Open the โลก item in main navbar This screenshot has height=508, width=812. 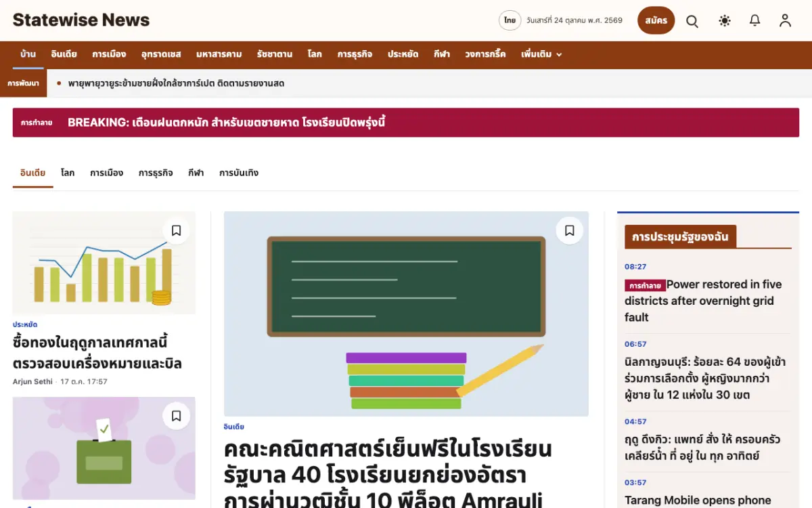click(x=315, y=55)
